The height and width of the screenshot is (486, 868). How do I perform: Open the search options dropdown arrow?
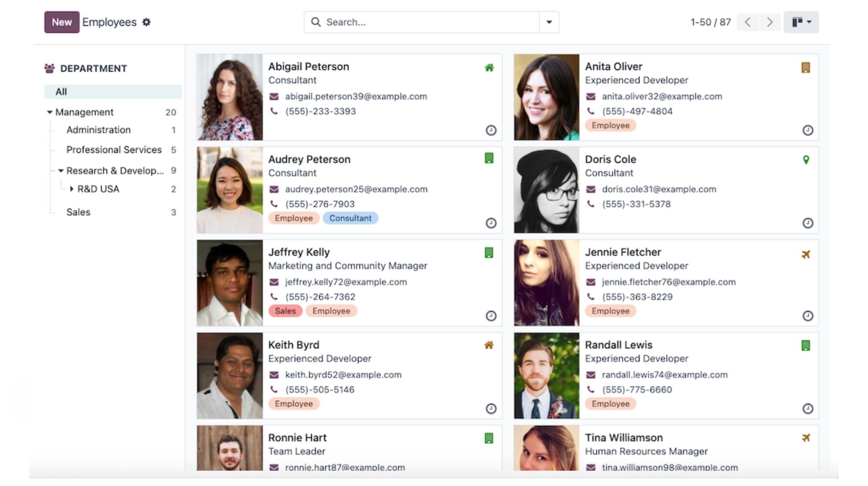(x=549, y=22)
